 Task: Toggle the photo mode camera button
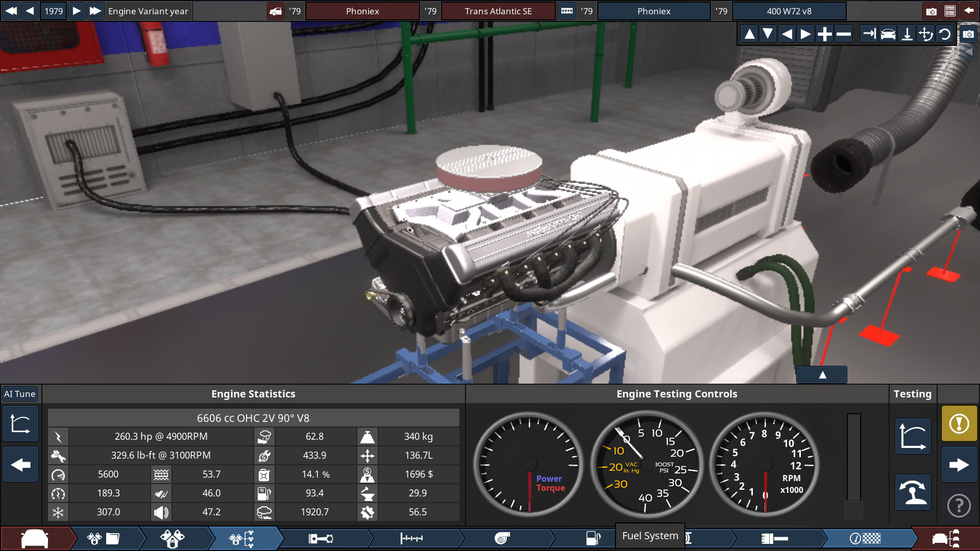(x=968, y=34)
